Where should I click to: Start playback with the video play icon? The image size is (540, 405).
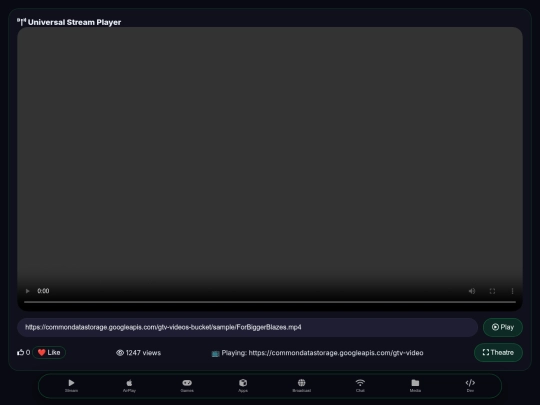tap(28, 291)
